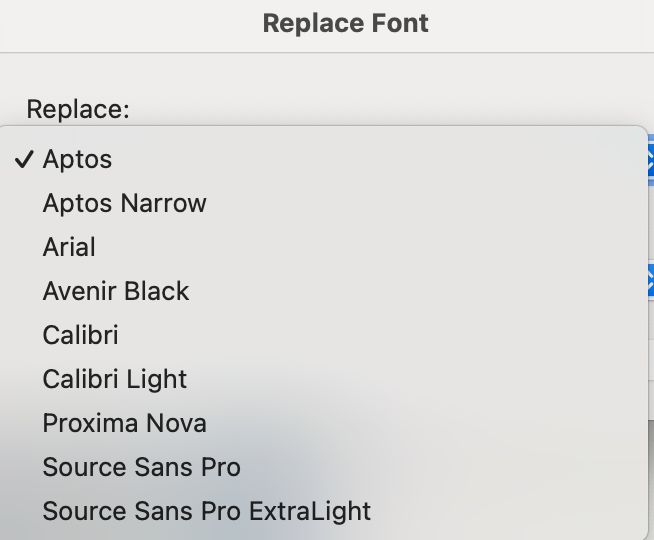The width and height of the screenshot is (654, 540).
Task: Choose Source Sans Pro from the list
Action: (141, 467)
